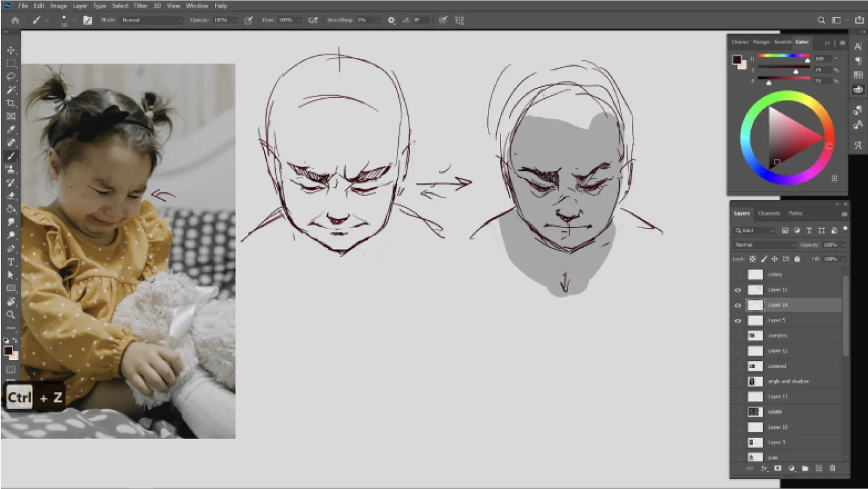Open the Smoothing dropdown arrow
Image resolution: width=868 pixels, height=489 pixels.
click(378, 20)
